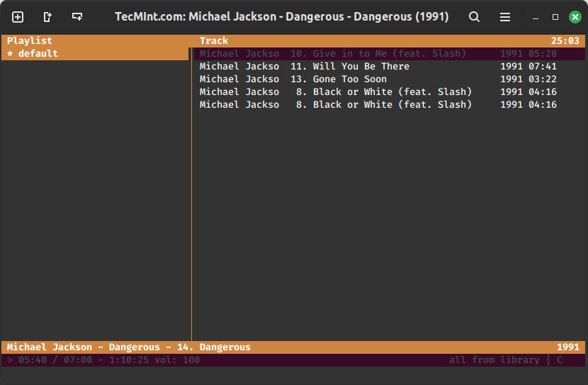Image resolution: width=588 pixels, height=385 pixels.
Task: Select the default playlist
Action: [x=95, y=54]
